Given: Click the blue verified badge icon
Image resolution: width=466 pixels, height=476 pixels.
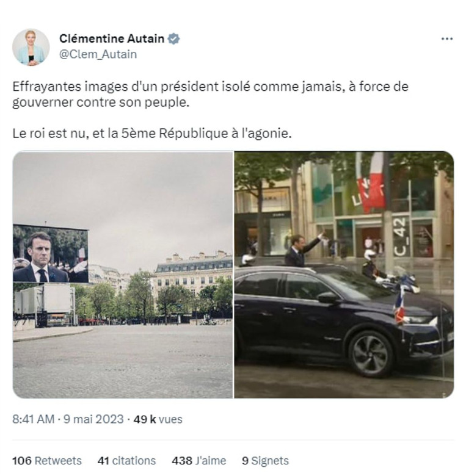Looking at the screenshot, I should 174,39.
